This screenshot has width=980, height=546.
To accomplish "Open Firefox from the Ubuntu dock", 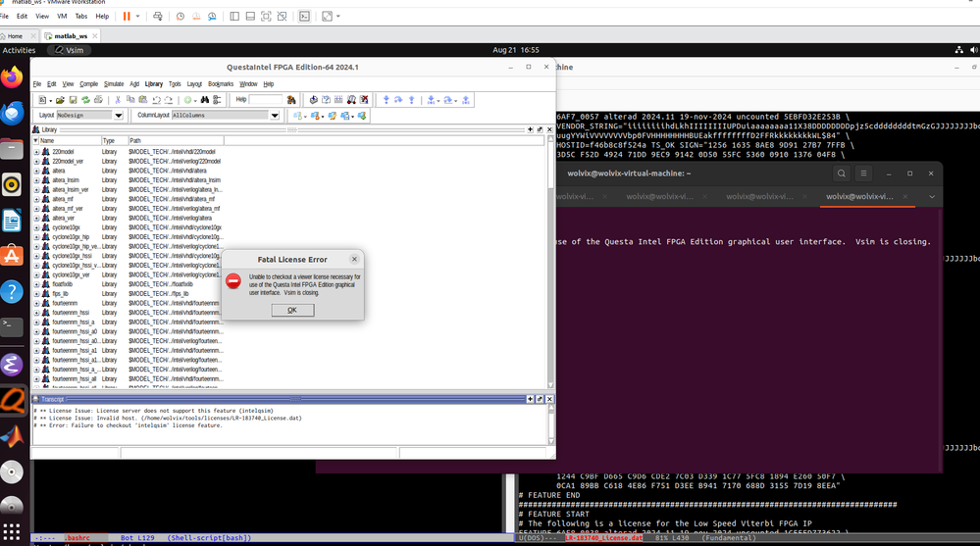I will pos(13,77).
